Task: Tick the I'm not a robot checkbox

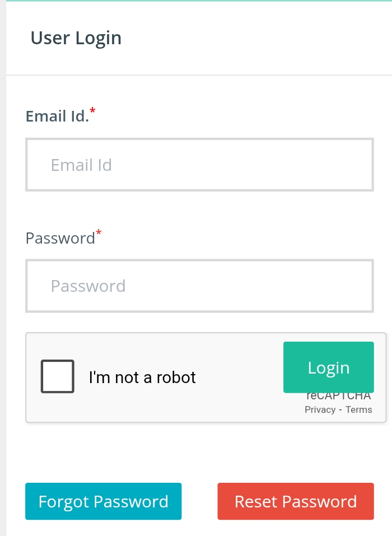Action: (x=58, y=376)
